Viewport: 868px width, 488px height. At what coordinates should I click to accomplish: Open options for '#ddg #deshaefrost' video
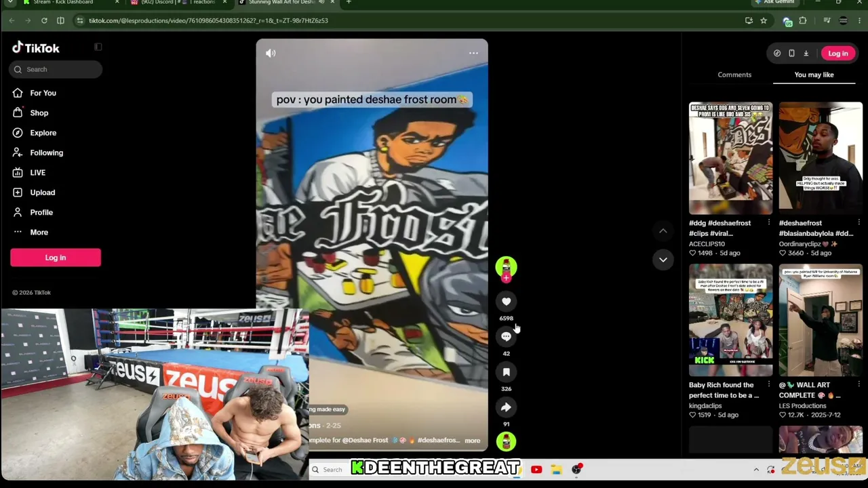pos(768,223)
